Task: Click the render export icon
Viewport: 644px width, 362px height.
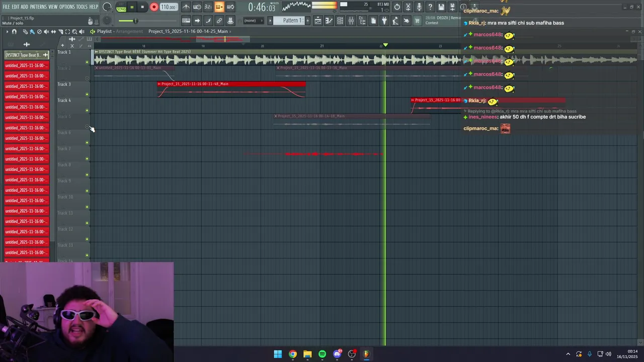Action: tap(452, 7)
